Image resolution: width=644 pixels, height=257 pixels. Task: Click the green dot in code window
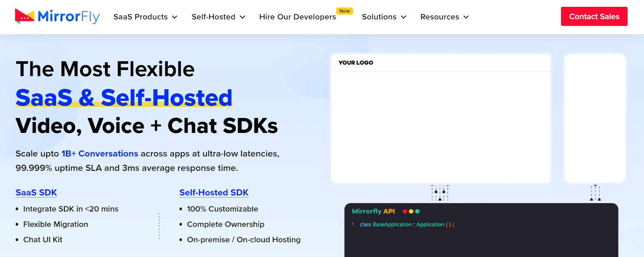(x=417, y=211)
